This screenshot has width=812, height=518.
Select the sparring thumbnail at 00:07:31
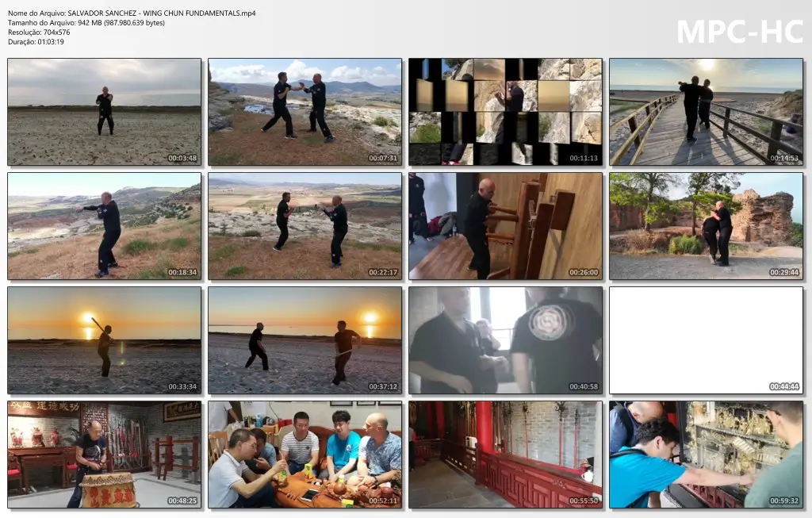305,112
